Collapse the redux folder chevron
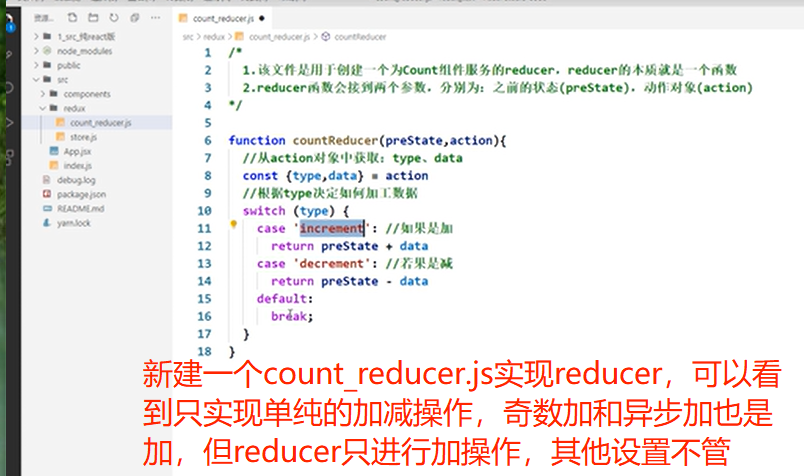This screenshot has height=476, width=804. tap(43, 108)
